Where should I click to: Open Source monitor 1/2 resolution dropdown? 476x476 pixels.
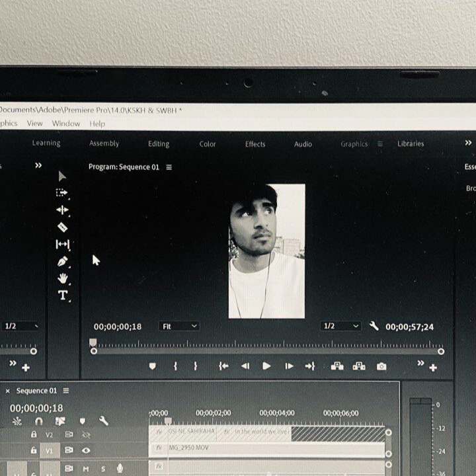click(20, 326)
